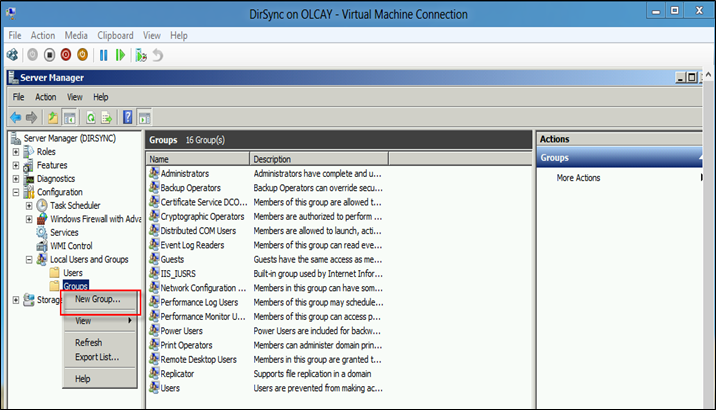Screen dimensions: 716x410
Task: Choose New Group... from context menu
Action: (99, 299)
